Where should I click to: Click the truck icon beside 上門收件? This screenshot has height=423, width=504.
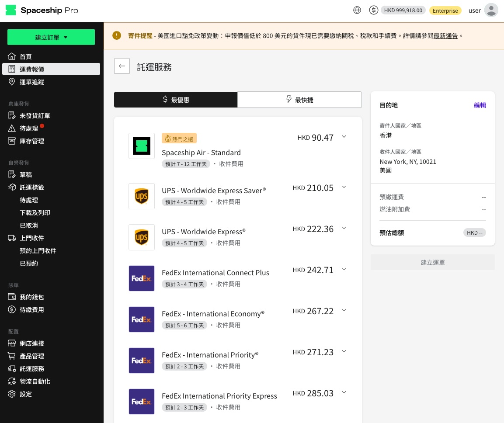tap(11, 238)
